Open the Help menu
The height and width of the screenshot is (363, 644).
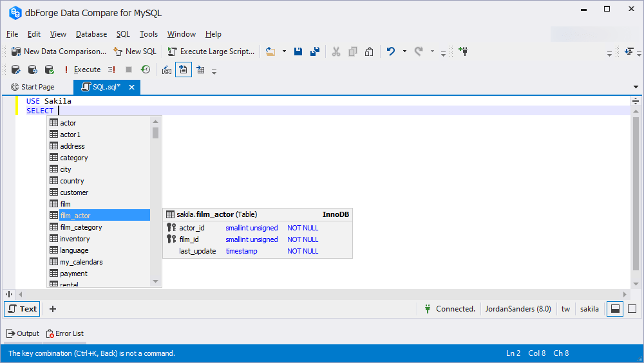click(x=213, y=34)
